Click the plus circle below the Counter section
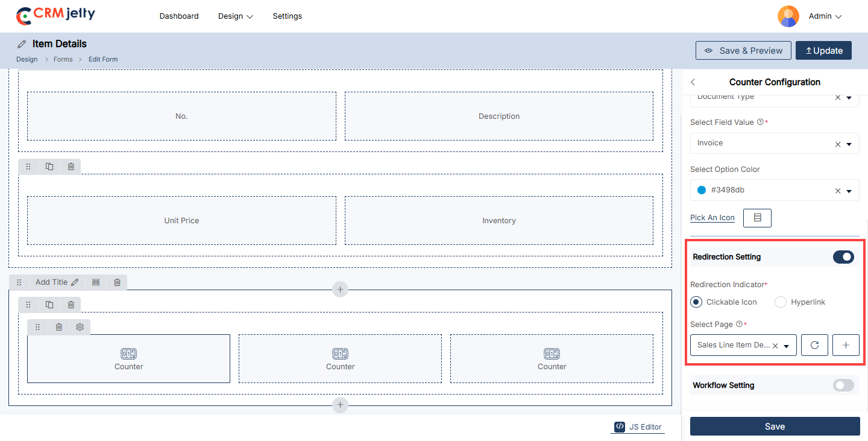The height and width of the screenshot is (441, 868). click(340, 405)
